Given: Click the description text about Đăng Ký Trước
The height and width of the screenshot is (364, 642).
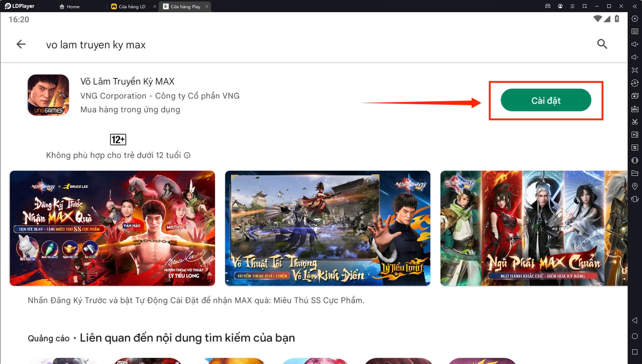Looking at the screenshot, I should coord(196,300).
